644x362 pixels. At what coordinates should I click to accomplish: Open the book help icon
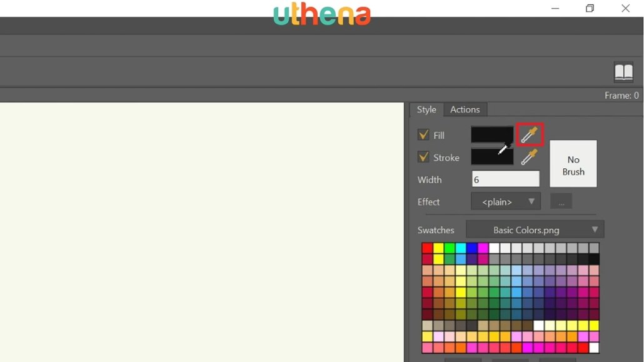[x=623, y=72]
